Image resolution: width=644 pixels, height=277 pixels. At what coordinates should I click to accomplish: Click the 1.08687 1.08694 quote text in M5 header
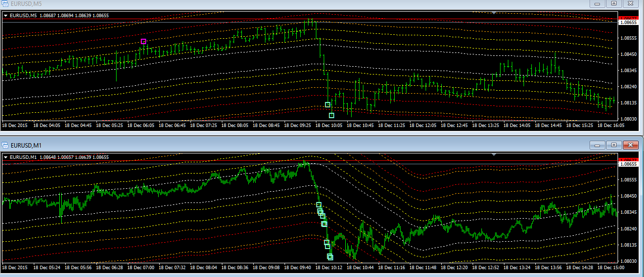56,16
